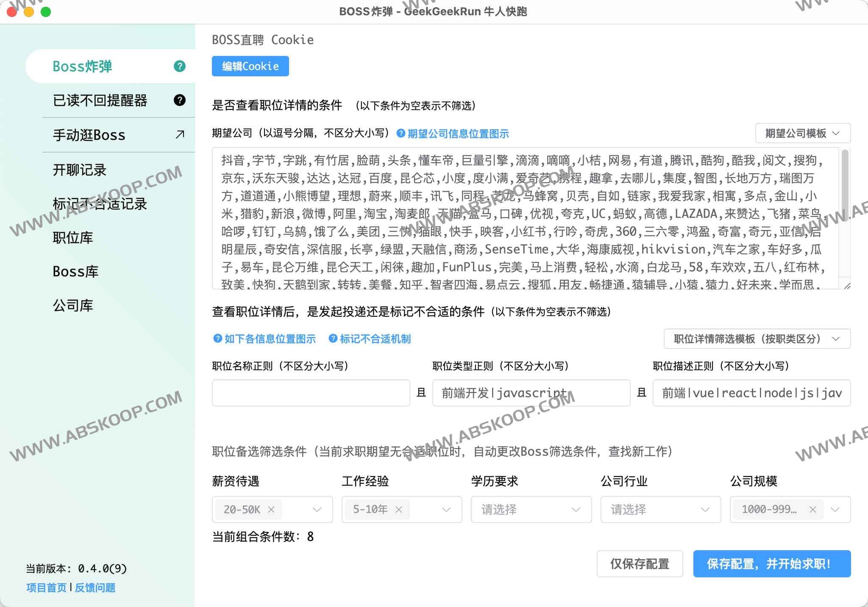The image size is (868, 607).
Task: Remove the 5-10年 experience tag
Action: coord(398,510)
